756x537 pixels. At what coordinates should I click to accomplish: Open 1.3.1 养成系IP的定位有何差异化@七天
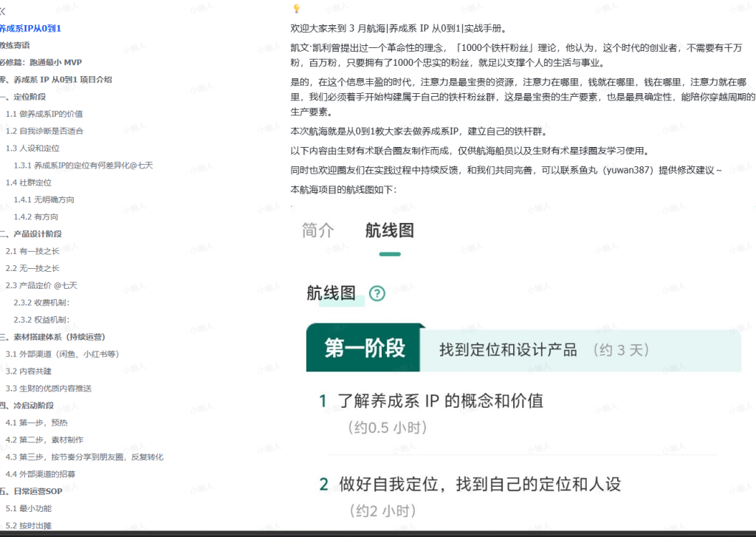click(x=83, y=165)
